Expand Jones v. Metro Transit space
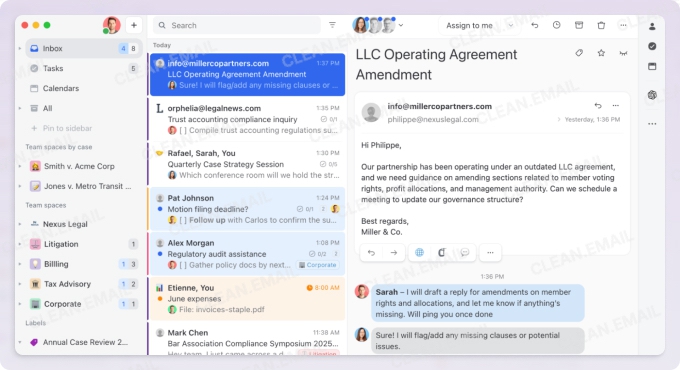 pyautogui.click(x=20, y=186)
